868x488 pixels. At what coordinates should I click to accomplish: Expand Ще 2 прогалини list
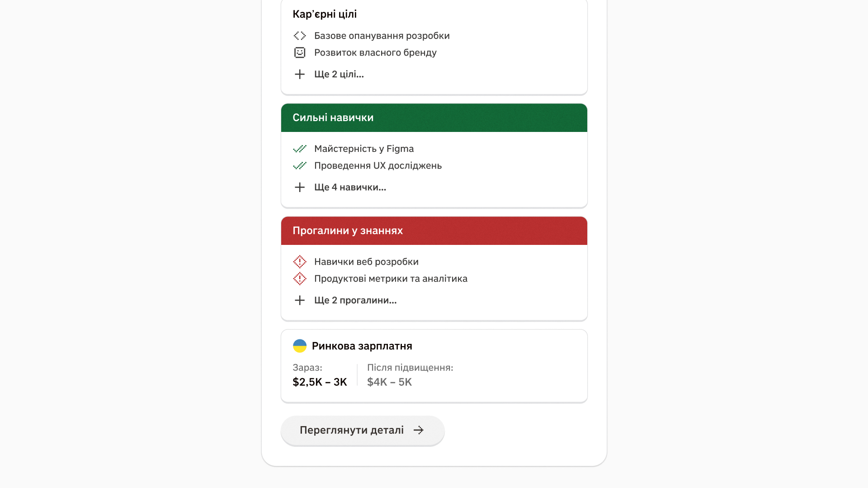[x=355, y=300]
